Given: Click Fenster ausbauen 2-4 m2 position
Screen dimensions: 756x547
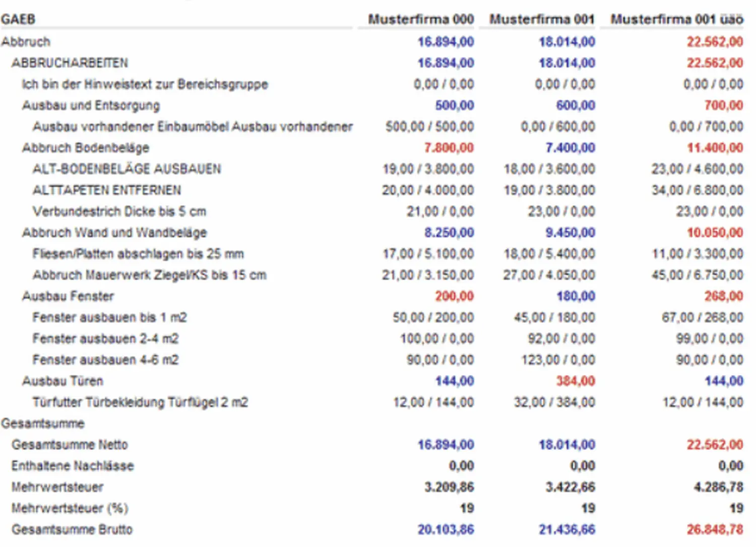Looking at the screenshot, I should [105, 338].
